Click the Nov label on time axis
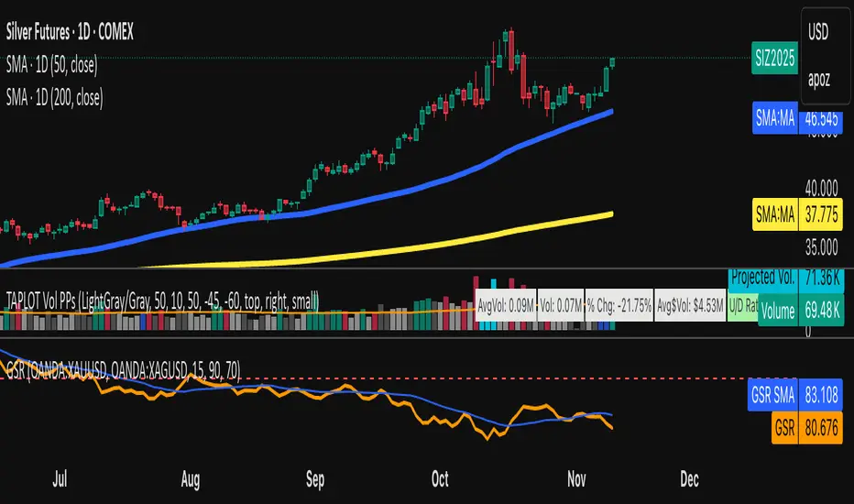854x504 pixels. click(x=576, y=479)
